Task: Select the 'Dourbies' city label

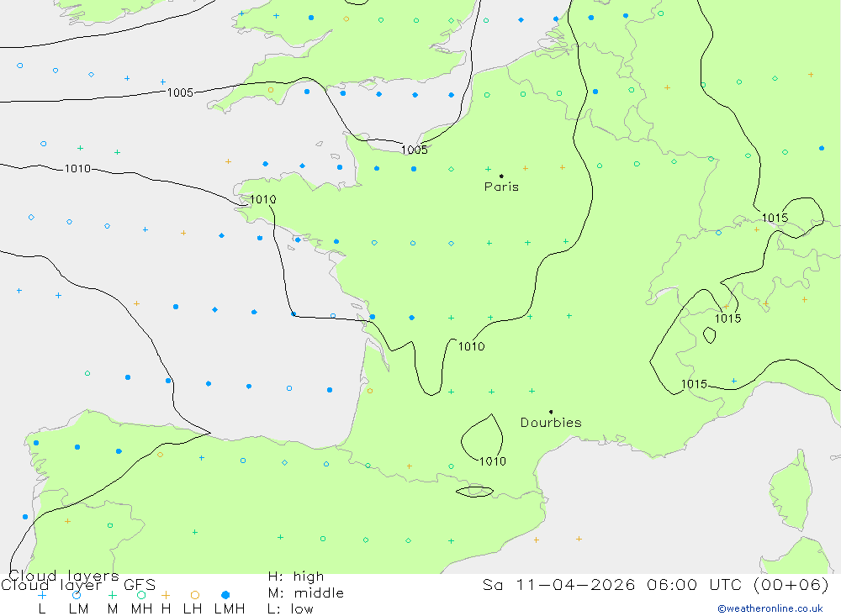Action: pyautogui.click(x=551, y=423)
